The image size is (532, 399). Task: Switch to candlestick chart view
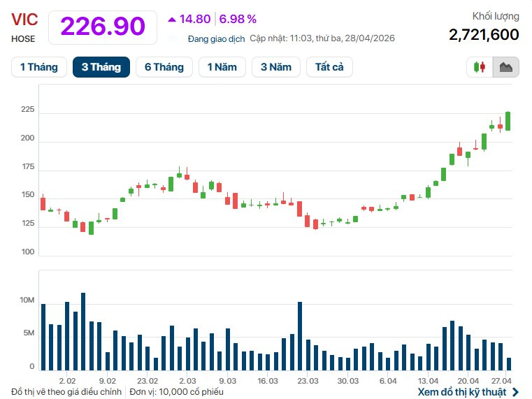pyautogui.click(x=480, y=67)
